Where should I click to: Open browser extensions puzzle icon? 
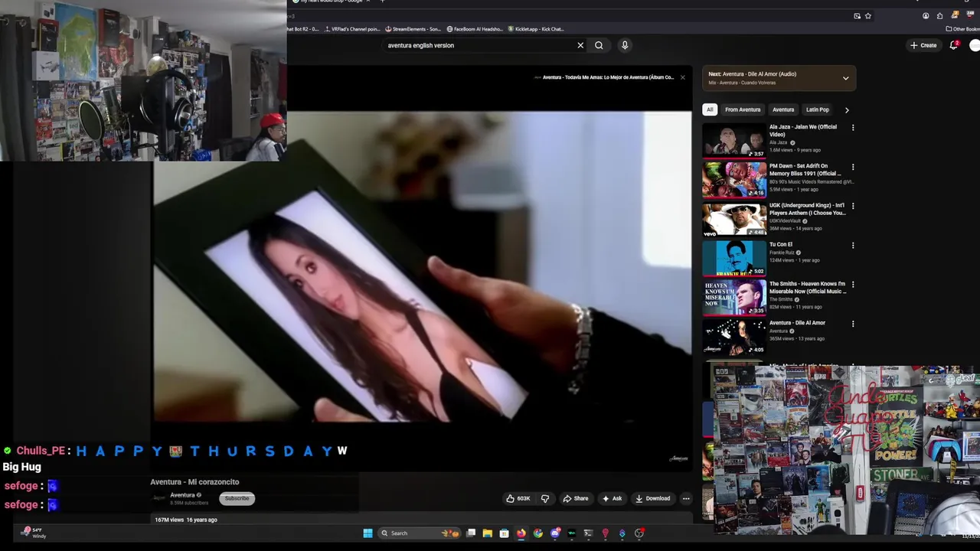(x=939, y=15)
